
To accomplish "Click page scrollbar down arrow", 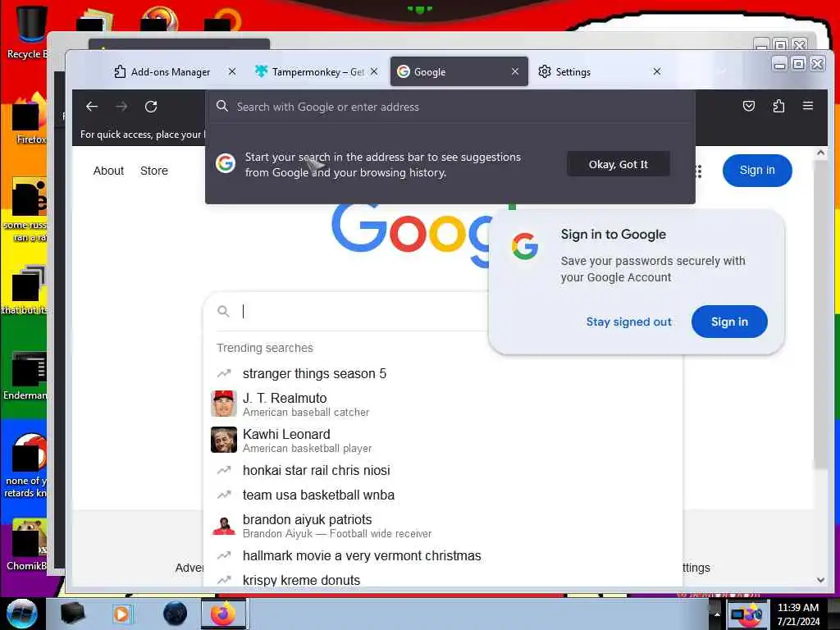I will point(820,580).
